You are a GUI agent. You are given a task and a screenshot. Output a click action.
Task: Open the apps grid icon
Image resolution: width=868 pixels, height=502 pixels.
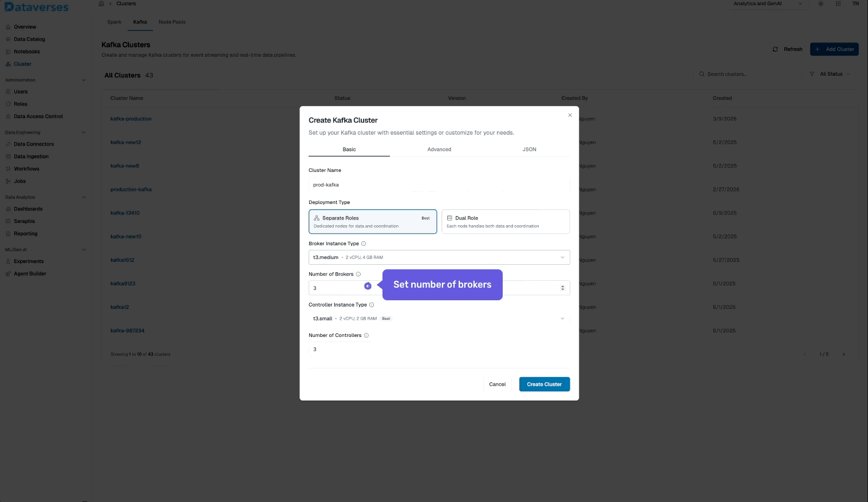[x=838, y=4]
